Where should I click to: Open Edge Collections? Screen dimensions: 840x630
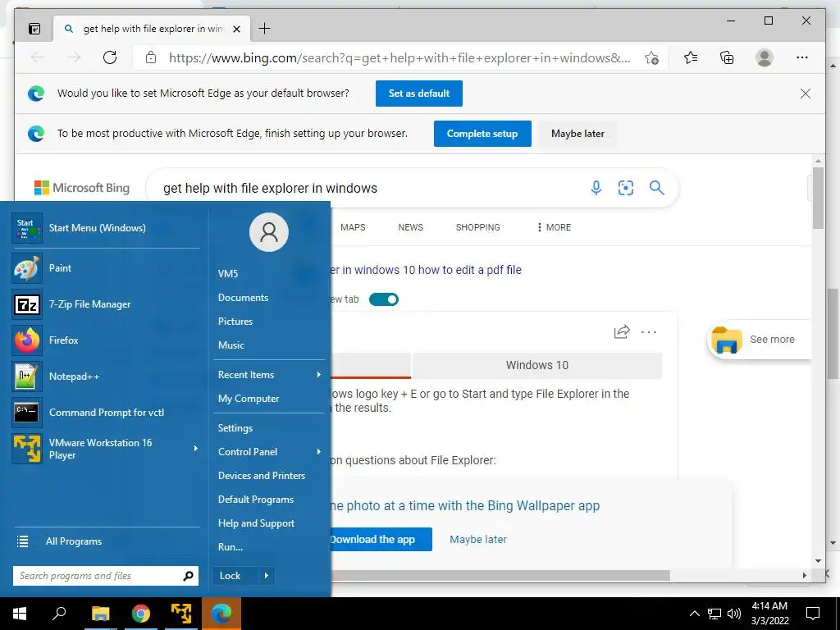coord(727,57)
